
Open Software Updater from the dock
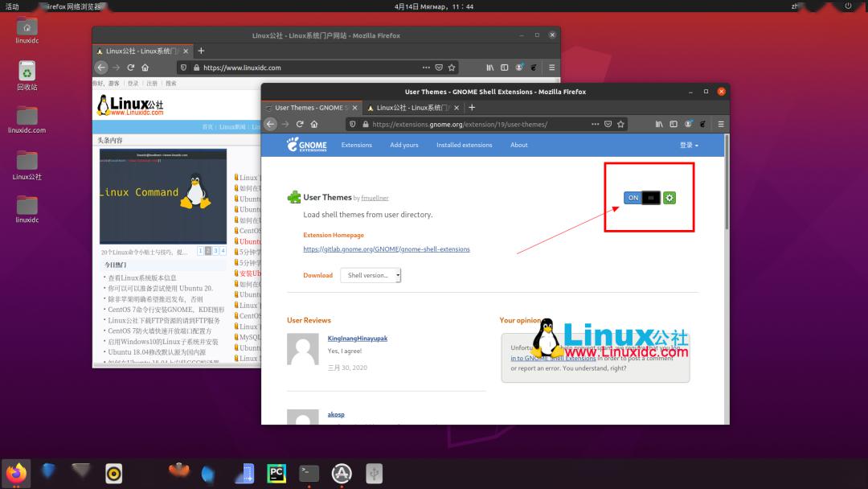(342, 474)
